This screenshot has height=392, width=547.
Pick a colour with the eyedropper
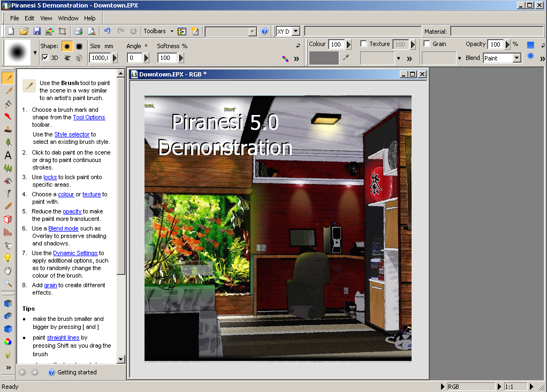[346, 58]
